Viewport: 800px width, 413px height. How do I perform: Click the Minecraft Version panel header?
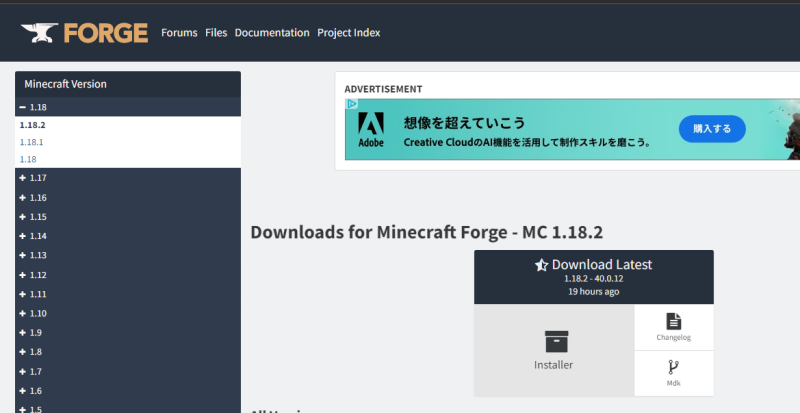pyautogui.click(x=128, y=84)
